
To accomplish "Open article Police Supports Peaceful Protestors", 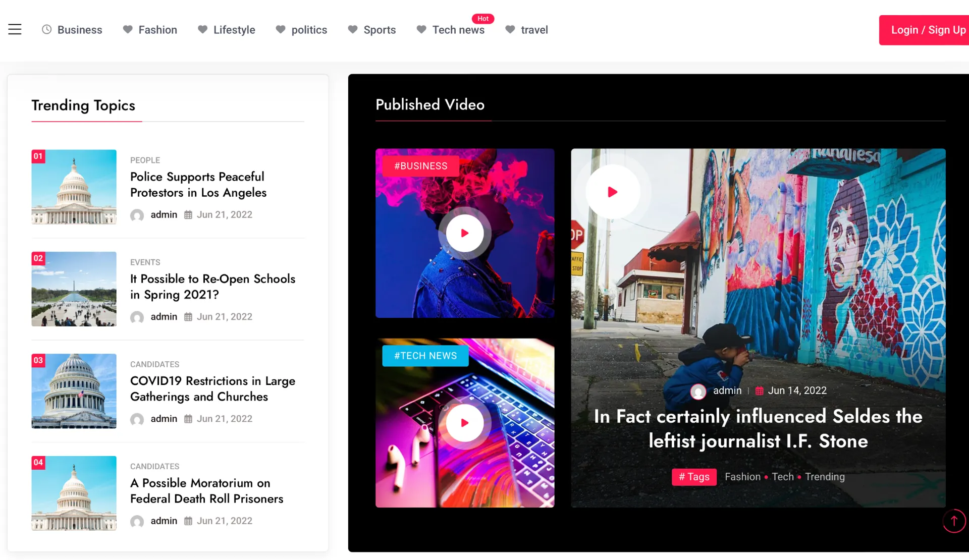I will (x=198, y=185).
